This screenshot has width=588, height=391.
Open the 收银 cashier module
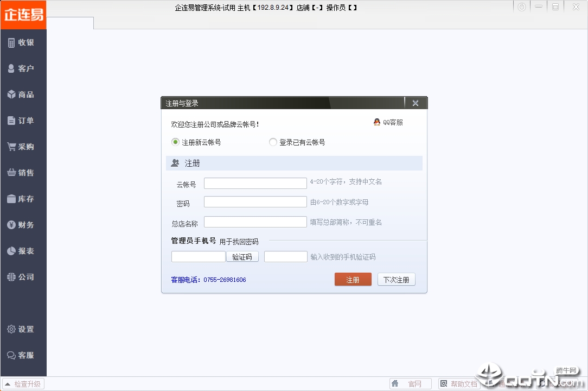coord(21,42)
